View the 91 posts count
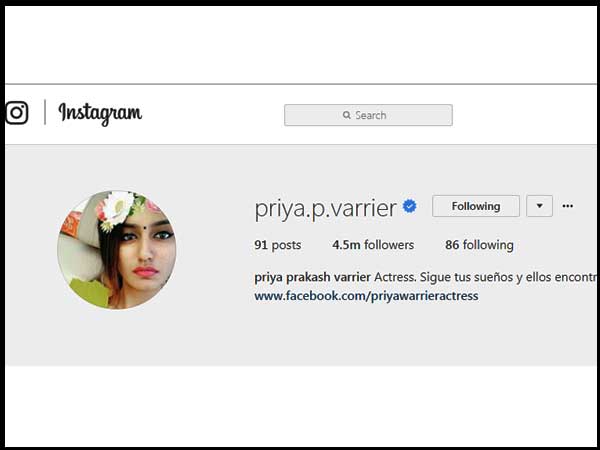This screenshot has height=450, width=600. click(278, 245)
